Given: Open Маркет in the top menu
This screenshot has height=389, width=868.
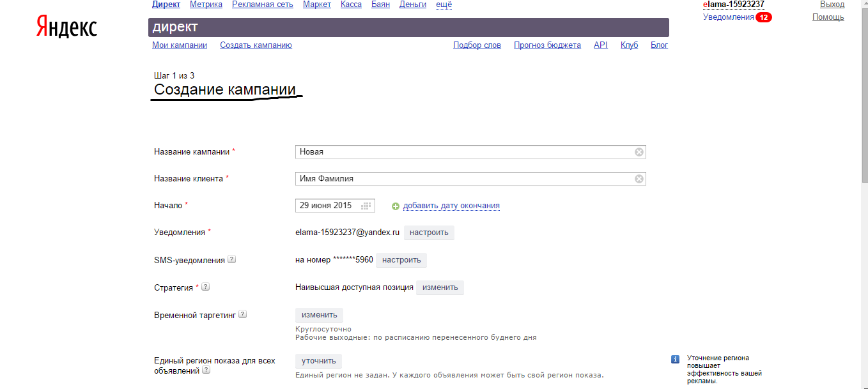Looking at the screenshot, I should pyautogui.click(x=317, y=4).
